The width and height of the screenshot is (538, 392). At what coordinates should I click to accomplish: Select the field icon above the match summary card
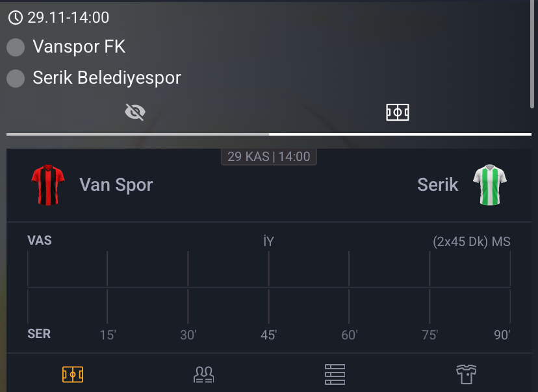397,112
